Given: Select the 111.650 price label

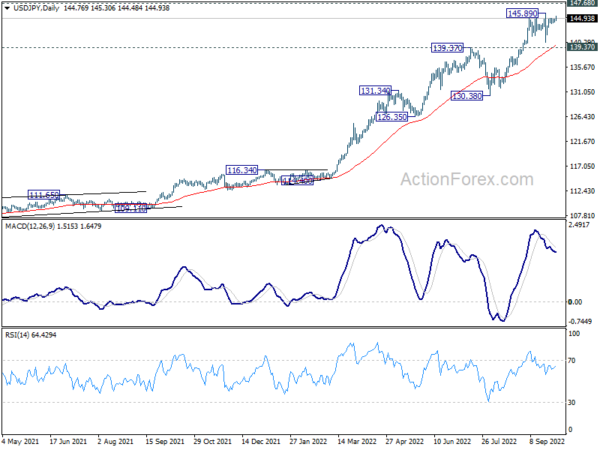Looking at the screenshot, I should pos(44,195).
